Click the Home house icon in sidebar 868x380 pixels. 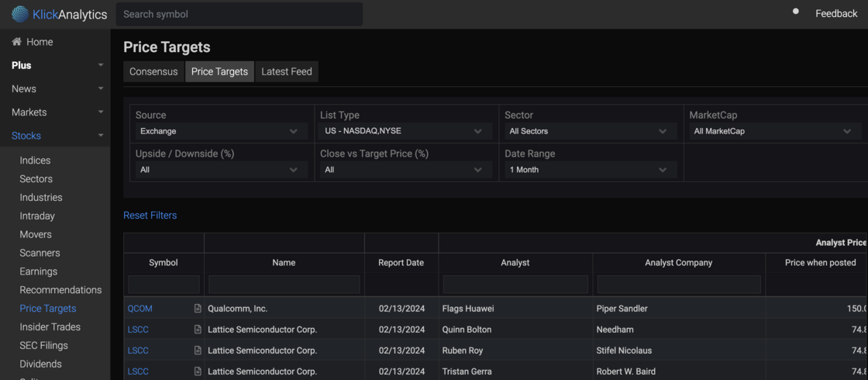16,42
